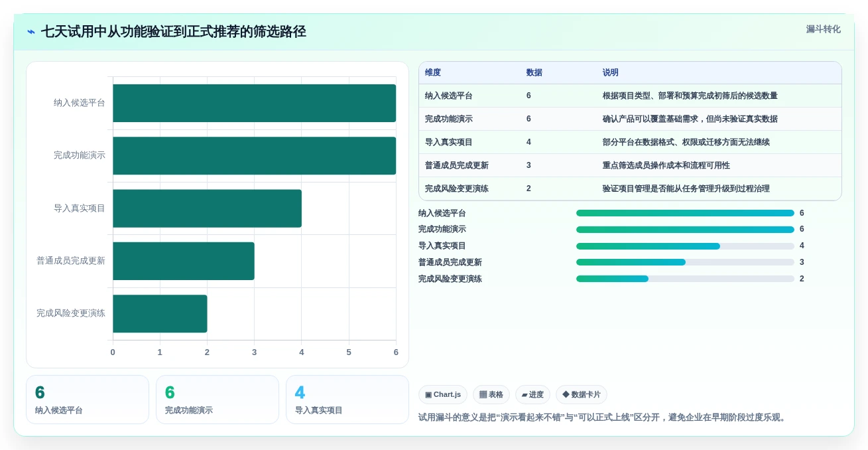Click the 表格 tag chip
The image size is (868, 450).
click(491, 394)
